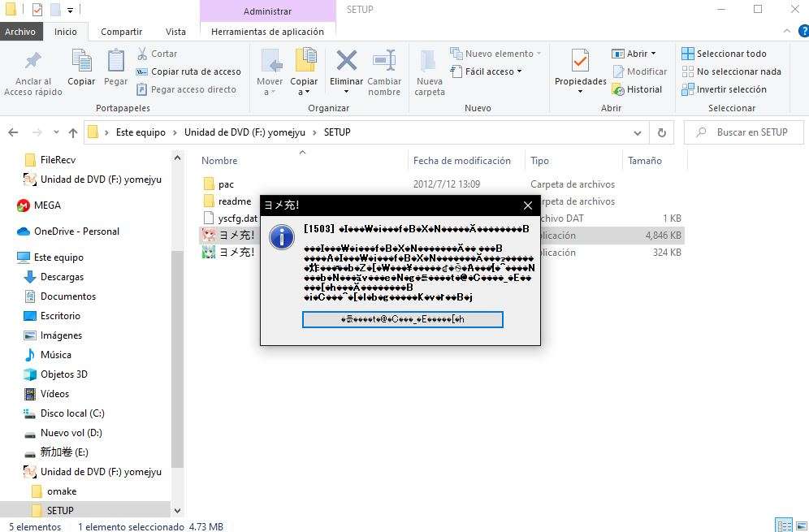Click the Propiedades icon in ribbon
809x532 pixels.
coord(580,61)
